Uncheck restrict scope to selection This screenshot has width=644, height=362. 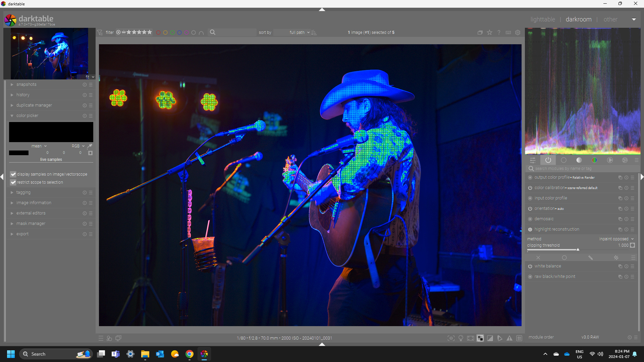click(x=13, y=182)
